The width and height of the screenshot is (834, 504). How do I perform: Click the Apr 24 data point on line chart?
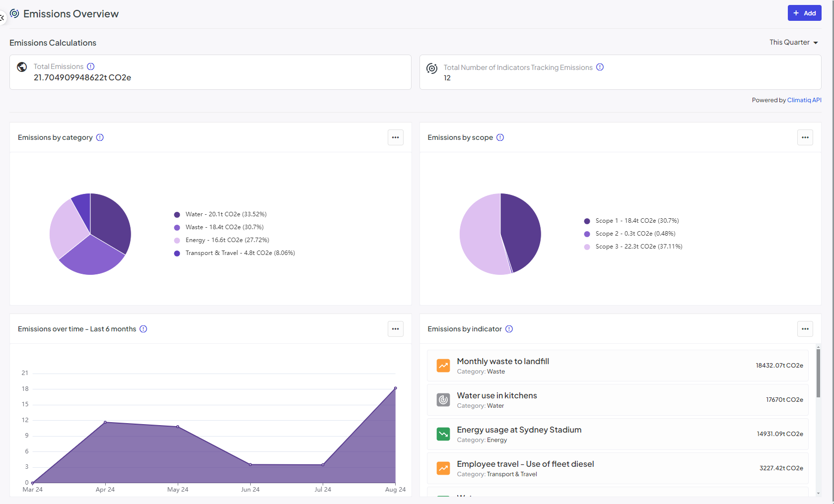[105, 422]
